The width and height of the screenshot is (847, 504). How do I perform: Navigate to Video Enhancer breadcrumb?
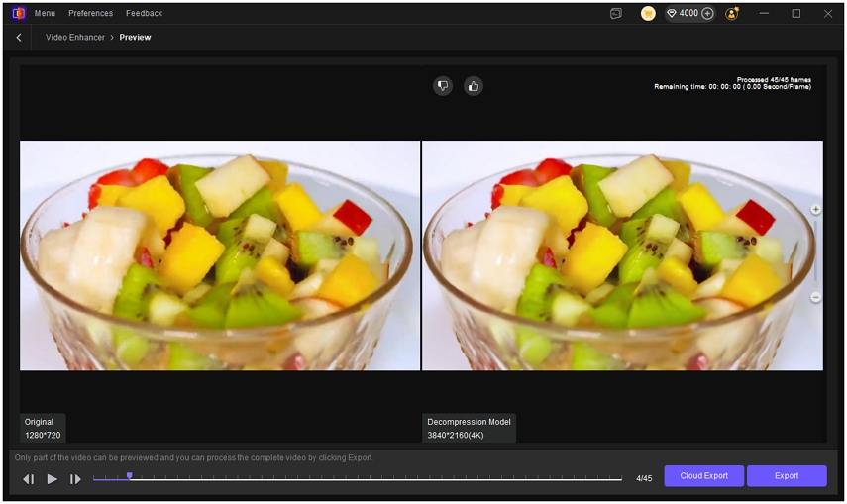click(x=75, y=38)
